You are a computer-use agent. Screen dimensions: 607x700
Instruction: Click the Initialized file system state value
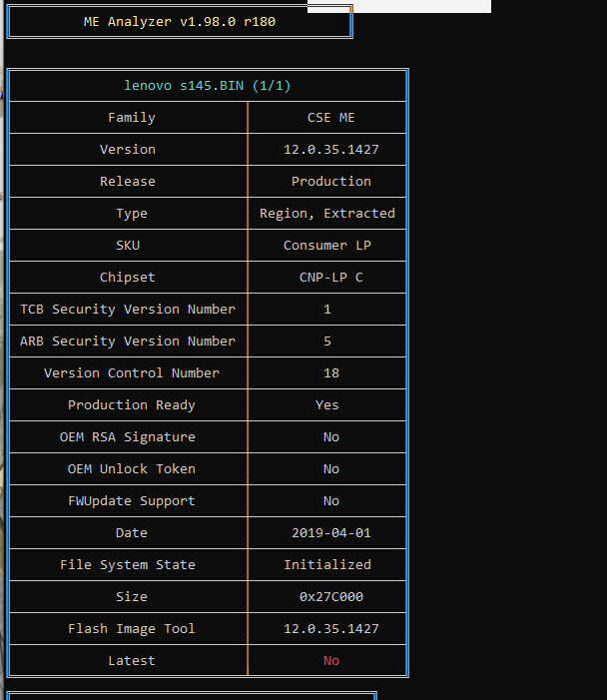pyautogui.click(x=327, y=565)
